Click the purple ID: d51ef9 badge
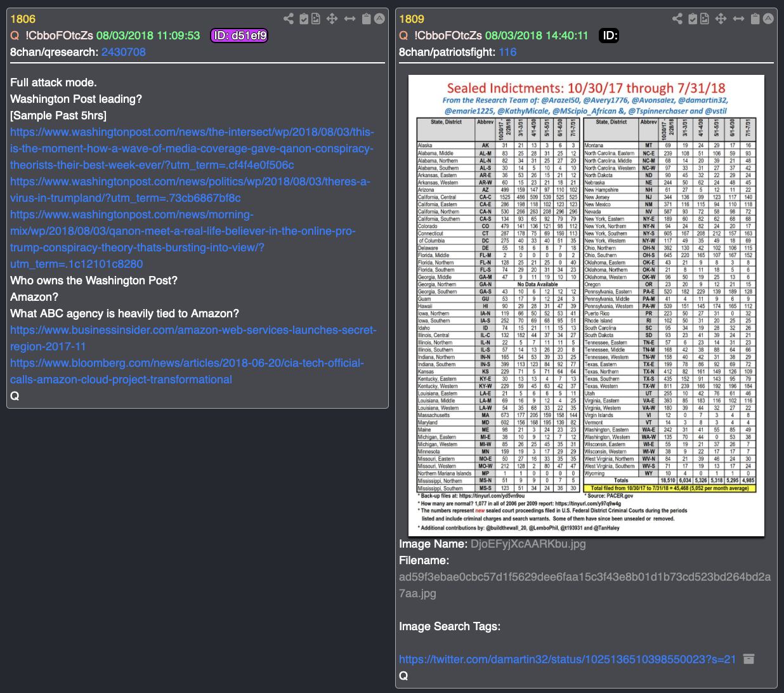 click(239, 36)
